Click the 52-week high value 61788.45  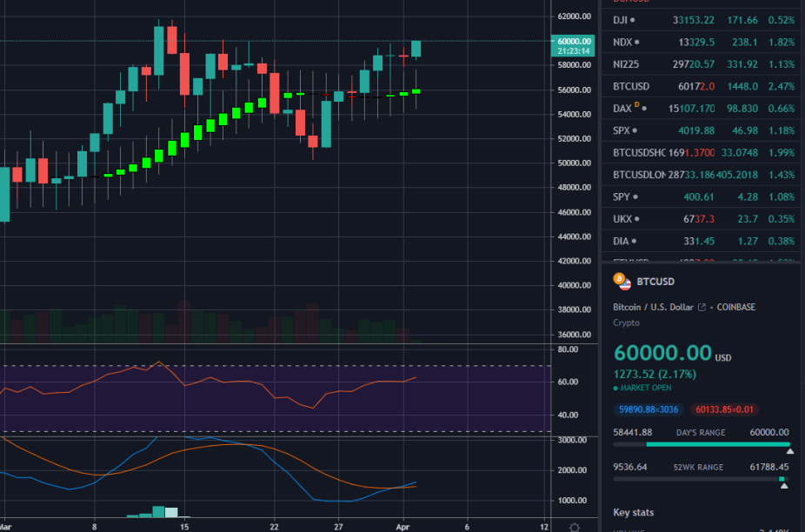pyautogui.click(x=769, y=467)
